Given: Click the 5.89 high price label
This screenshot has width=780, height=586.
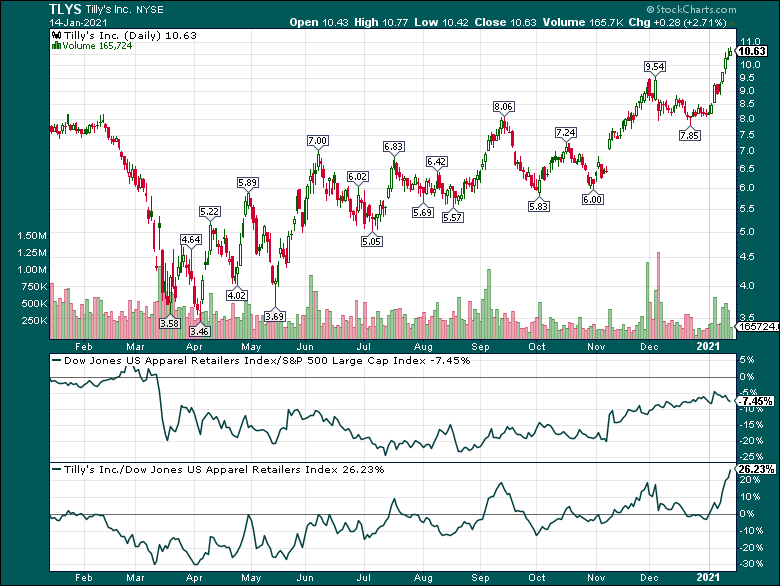Looking at the screenshot, I should [x=247, y=182].
